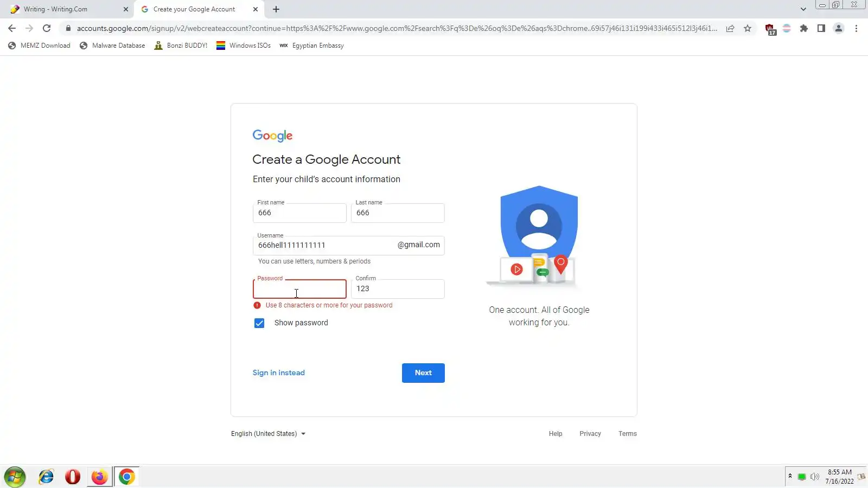Open the Extensions puzzle piece menu
868x488 pixels.
[x=804, y=28]
